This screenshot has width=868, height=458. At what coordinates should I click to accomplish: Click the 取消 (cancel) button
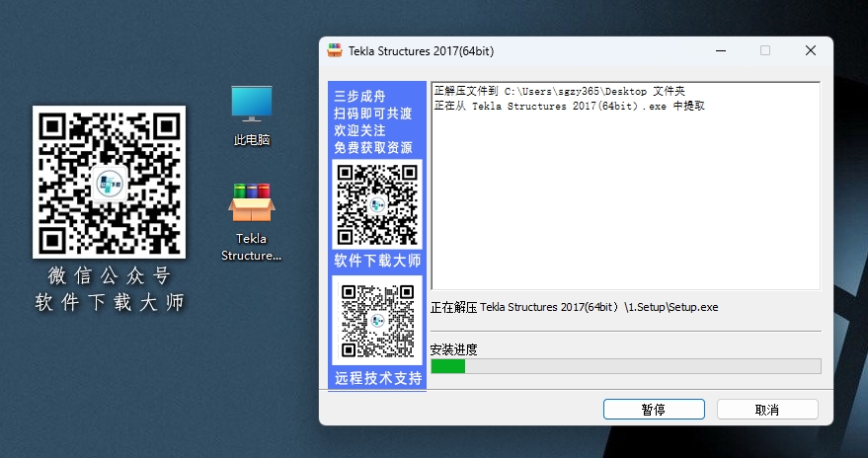point(767,410)
